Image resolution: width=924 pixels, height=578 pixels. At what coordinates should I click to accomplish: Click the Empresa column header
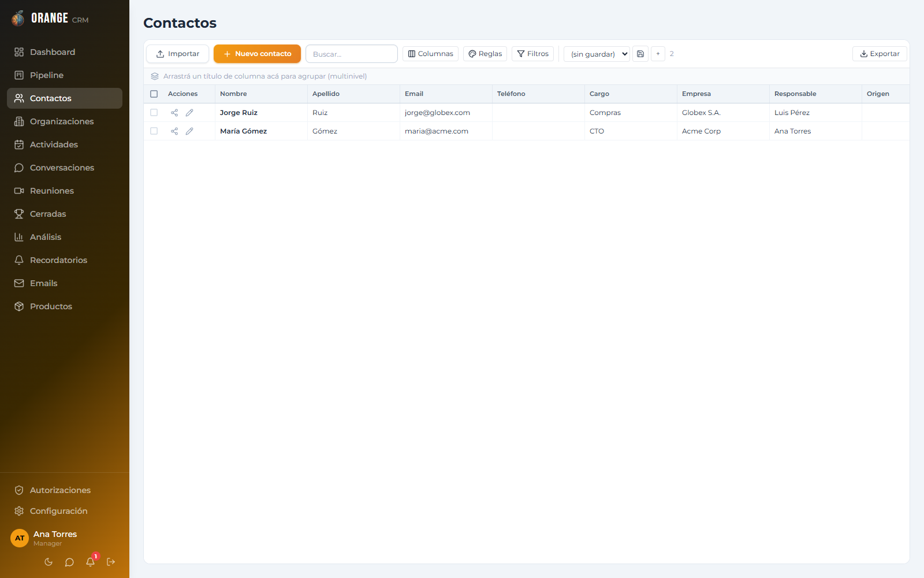723,94
